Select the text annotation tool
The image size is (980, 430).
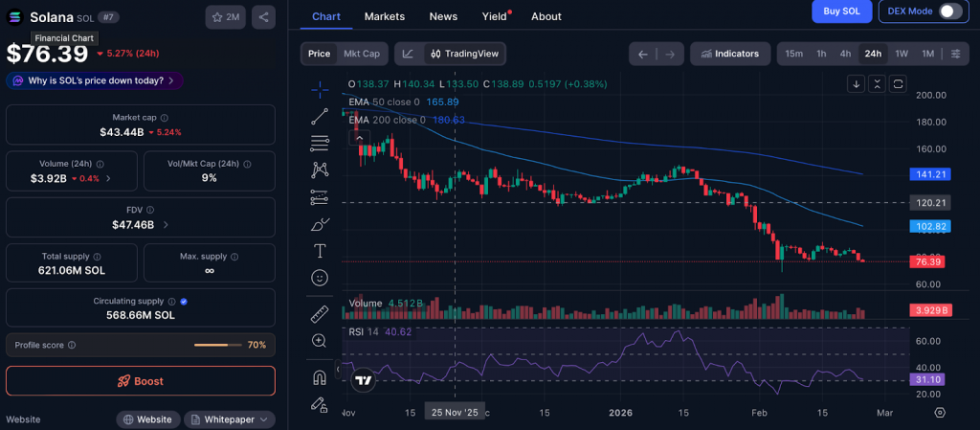[x=320, y=251]
